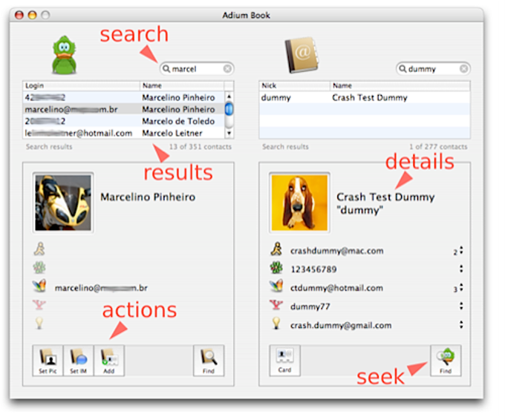Open the stepper beside crash.dummy@gmail.com

pyautogui.click(x=461, y=325)
